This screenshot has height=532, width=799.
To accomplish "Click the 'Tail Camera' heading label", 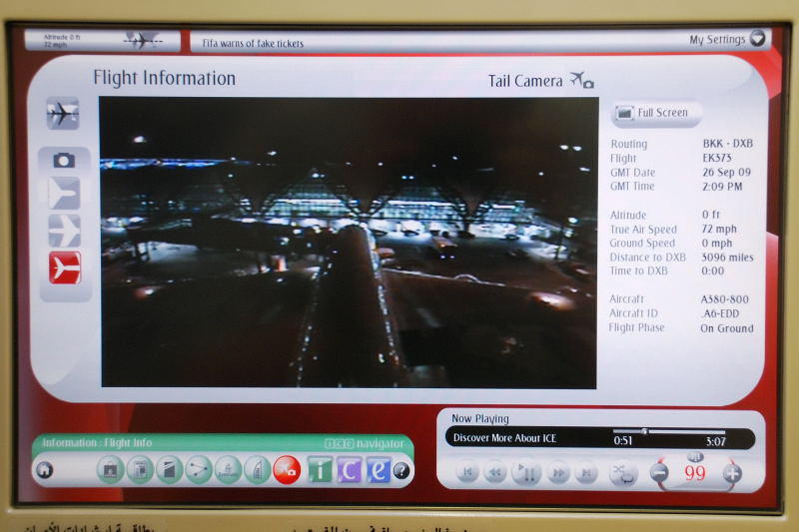I will click(525, 81).
